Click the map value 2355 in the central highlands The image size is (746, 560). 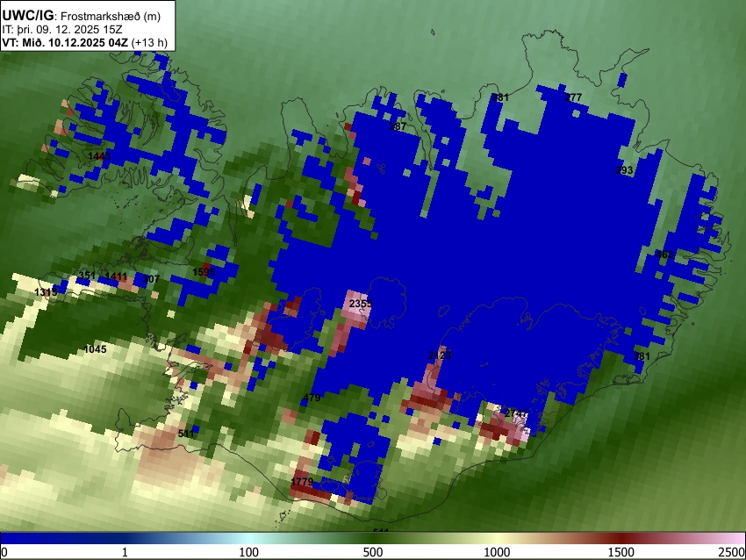click(x=361, y=304)
